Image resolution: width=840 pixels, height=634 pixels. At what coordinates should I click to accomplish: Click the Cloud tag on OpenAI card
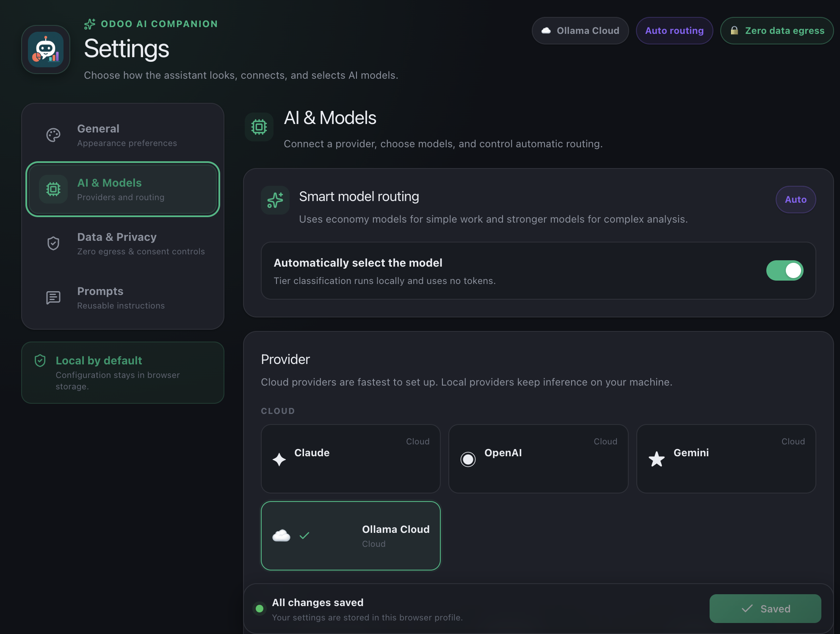pos(605,441)
